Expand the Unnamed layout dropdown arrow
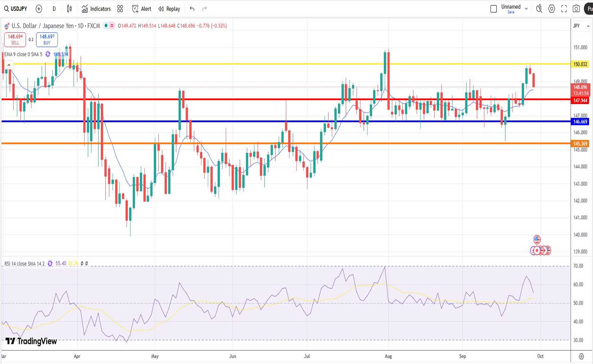 click(x=526, y=9)
